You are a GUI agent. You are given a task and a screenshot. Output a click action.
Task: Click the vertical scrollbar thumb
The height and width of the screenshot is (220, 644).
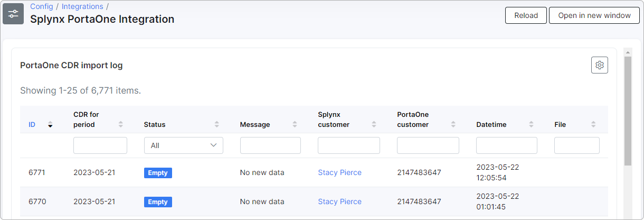pyautogui.click(x=628, y=111)
